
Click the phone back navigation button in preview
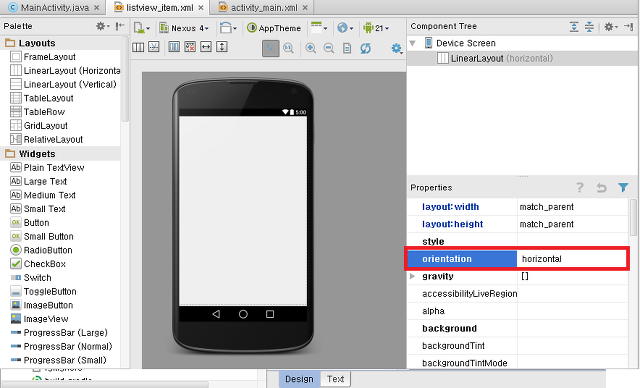[x=216, y=314]
